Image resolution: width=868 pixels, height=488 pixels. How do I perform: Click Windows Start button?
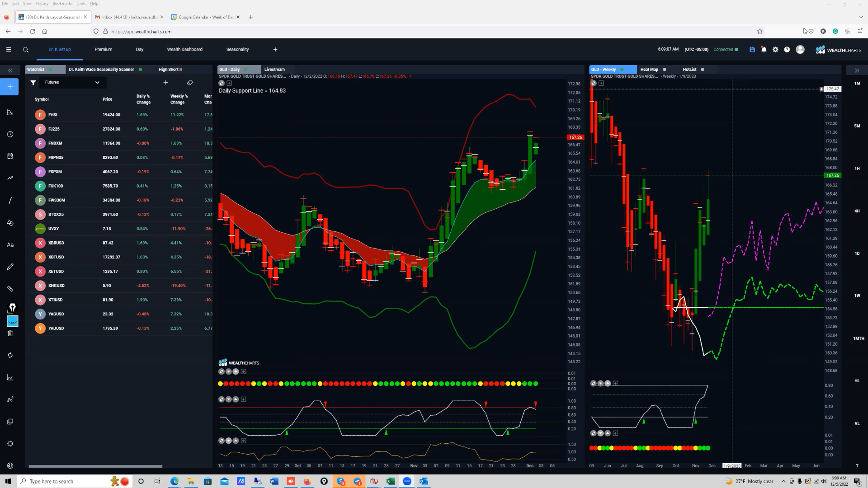(x=8, y=481)
